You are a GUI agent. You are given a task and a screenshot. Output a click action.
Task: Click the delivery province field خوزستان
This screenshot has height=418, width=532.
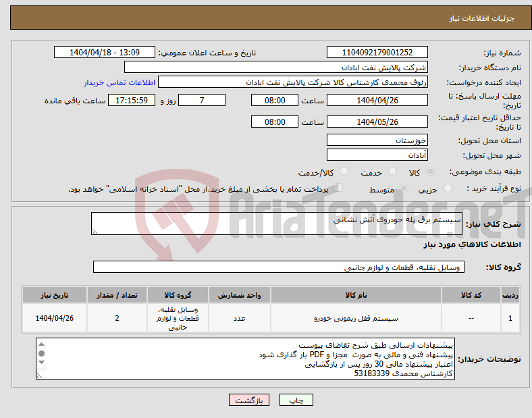377,140
